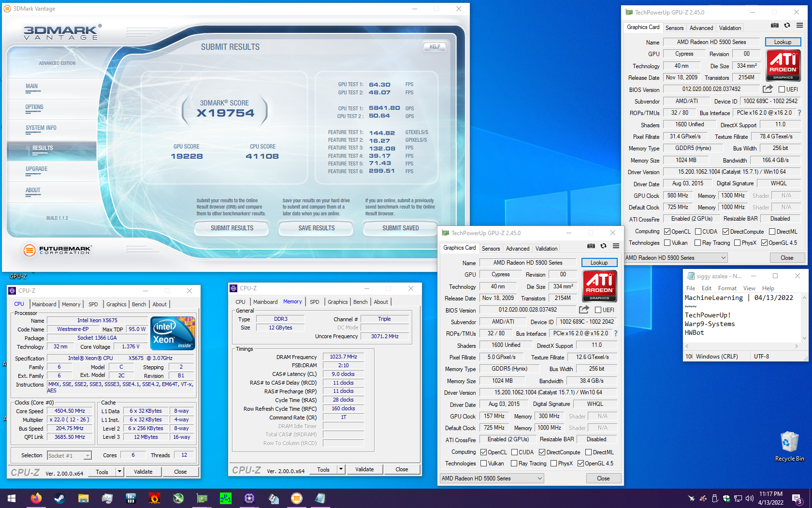Click inside the Notepad text area
The width and height of the screenshot is (812, 508).
(x=742, y=317)
